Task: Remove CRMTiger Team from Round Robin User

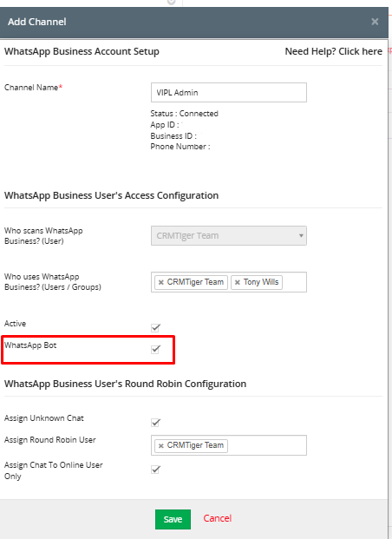Action: [160, 446]
